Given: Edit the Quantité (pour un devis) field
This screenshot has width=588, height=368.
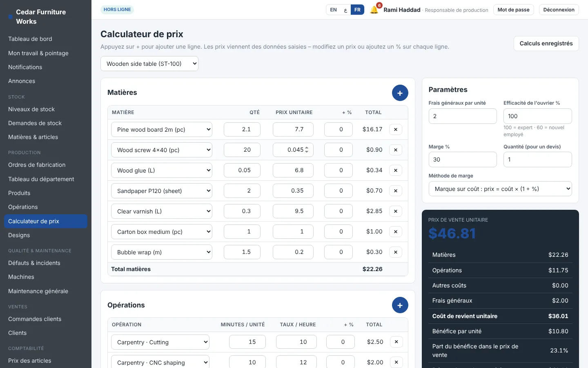Looking at the screenshot, I should coord(537,159).
